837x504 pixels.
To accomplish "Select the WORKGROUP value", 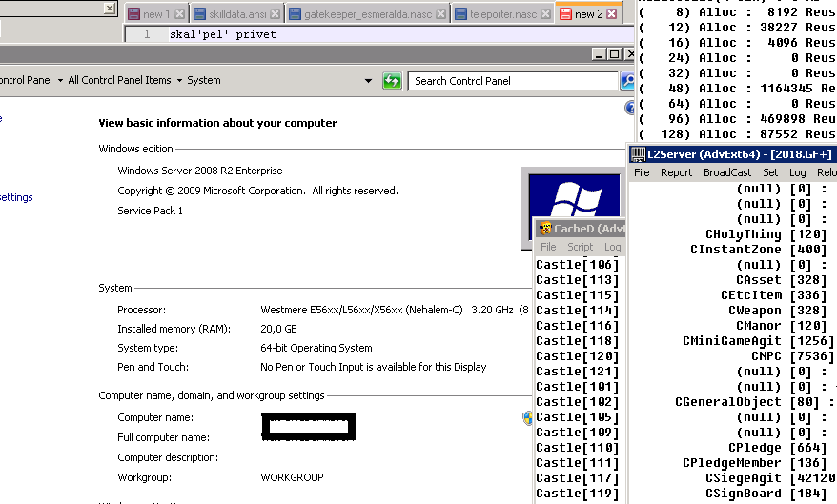I will pos(292,477).
